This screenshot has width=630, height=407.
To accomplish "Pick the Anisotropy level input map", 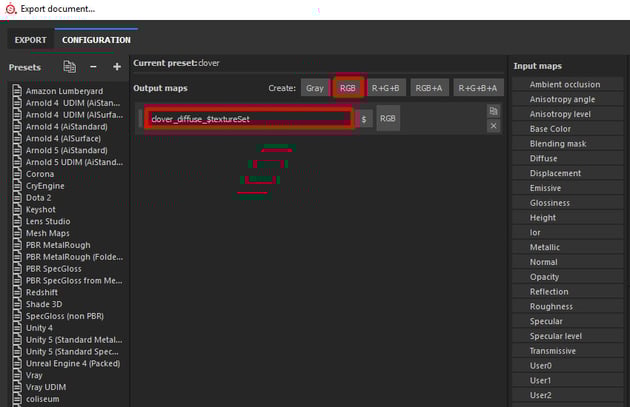I will pos(567,114).
